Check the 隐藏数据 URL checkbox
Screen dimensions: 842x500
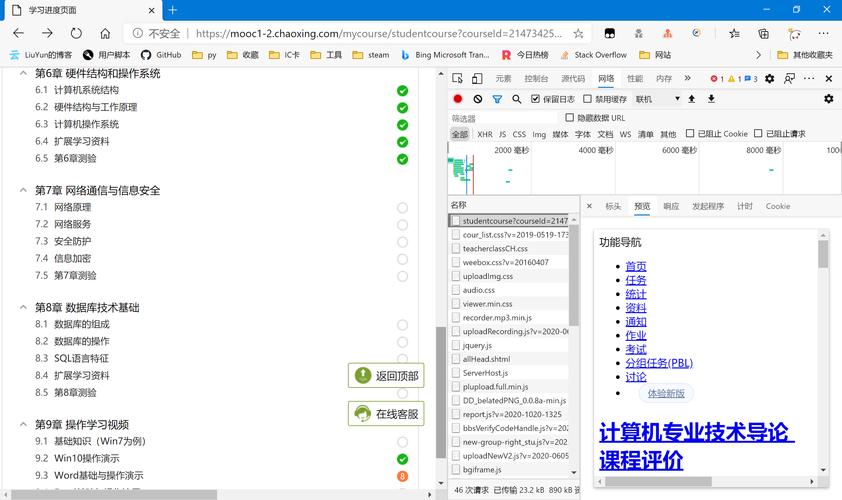pyautogui.click(x=570, y=118)
